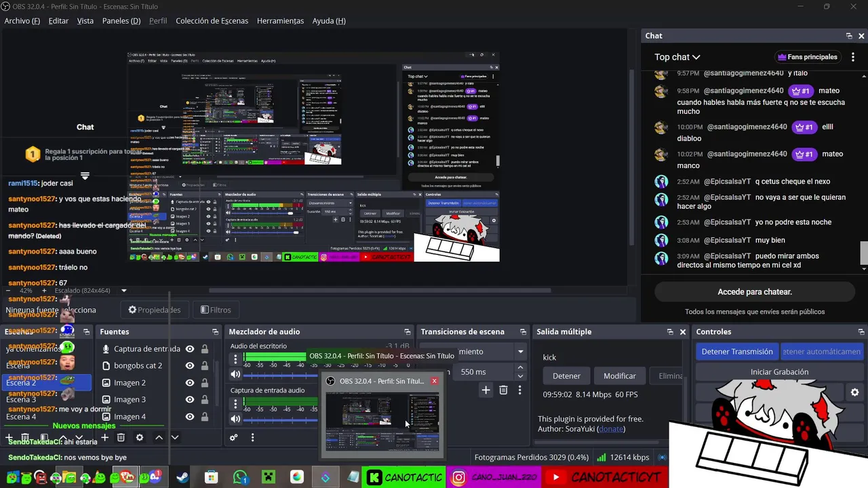The image size is (868, 488).
Task: Float the Transiciones de escena panel
Action: pos(523,331)
